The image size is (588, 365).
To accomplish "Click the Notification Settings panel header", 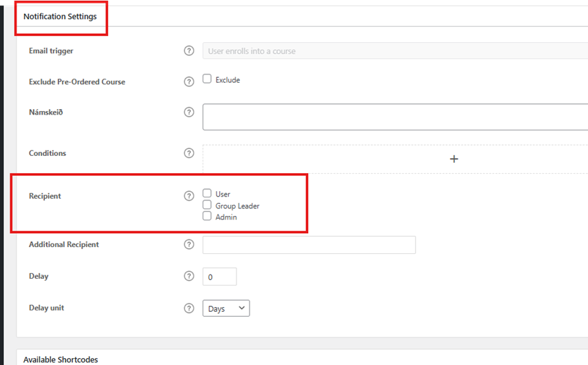I will tap(61, 16).
